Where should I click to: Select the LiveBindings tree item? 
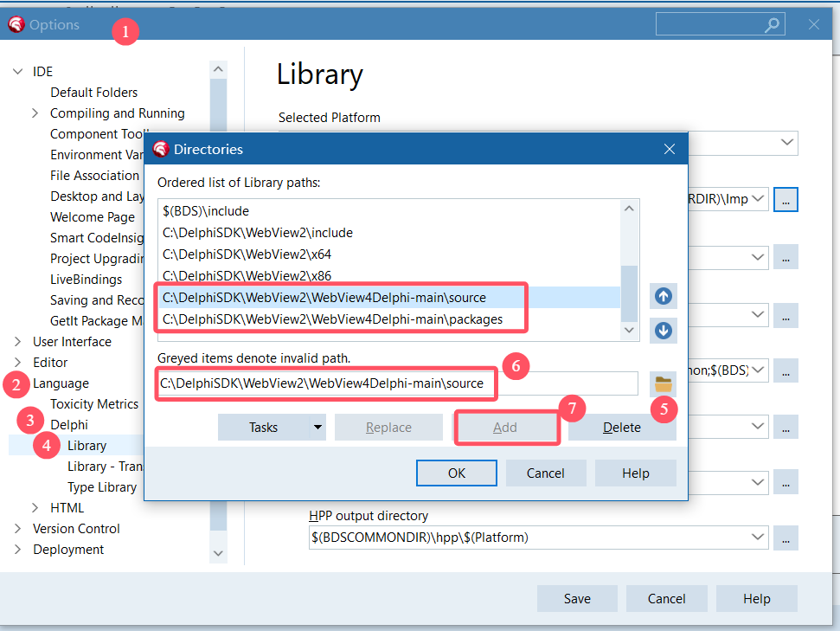(85, 279)
